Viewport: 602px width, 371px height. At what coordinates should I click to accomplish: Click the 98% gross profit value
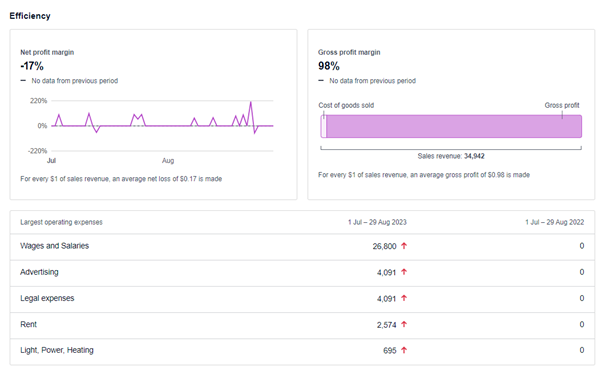pyautogui.click(x=329, y=66)
